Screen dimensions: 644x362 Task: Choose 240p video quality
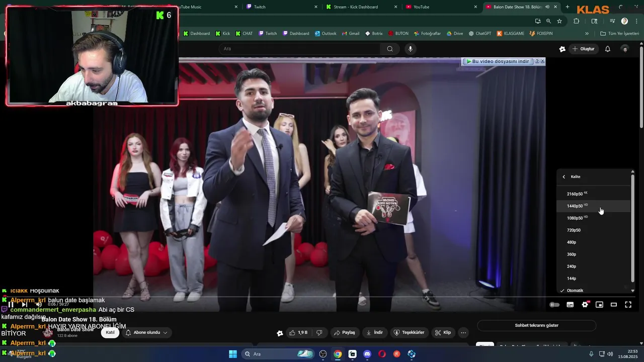593,266
